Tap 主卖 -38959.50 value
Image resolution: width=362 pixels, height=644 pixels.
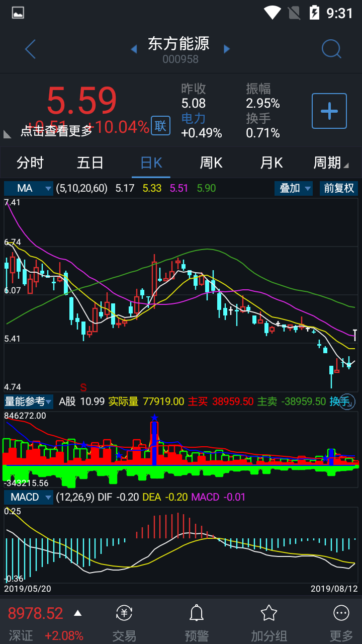(303, 401)
